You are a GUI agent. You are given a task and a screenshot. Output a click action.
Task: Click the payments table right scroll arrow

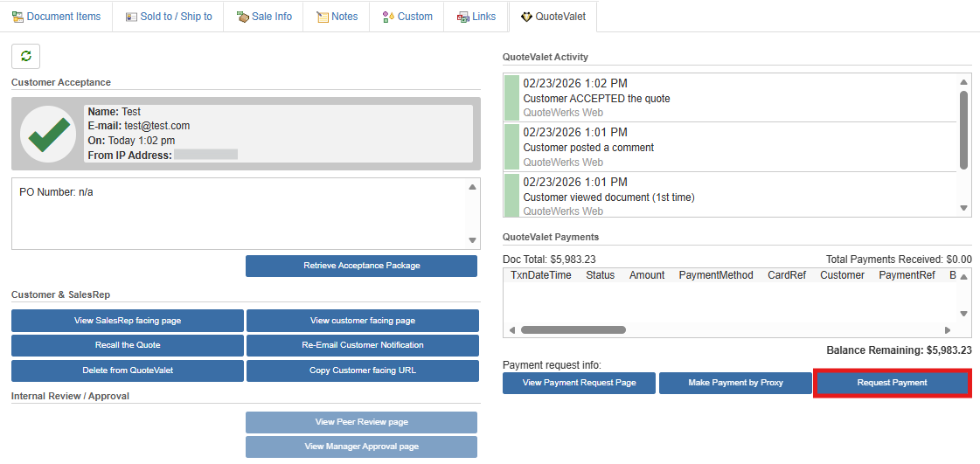pos(947,330)
